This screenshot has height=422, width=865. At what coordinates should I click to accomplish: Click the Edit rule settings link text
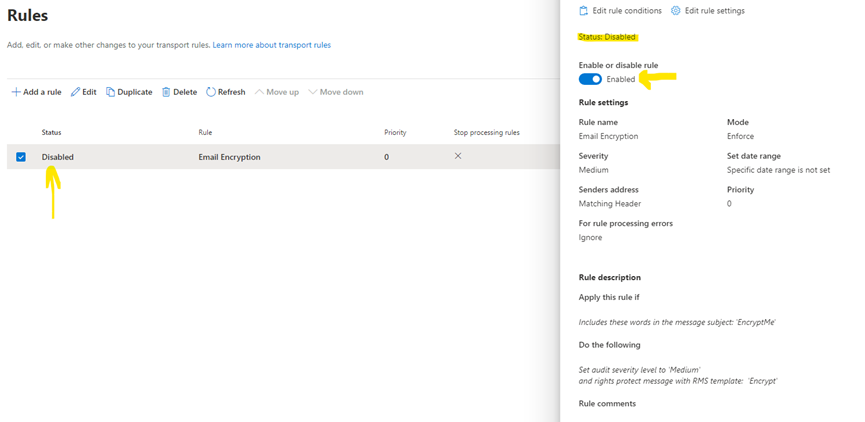(x=715, y=11)
